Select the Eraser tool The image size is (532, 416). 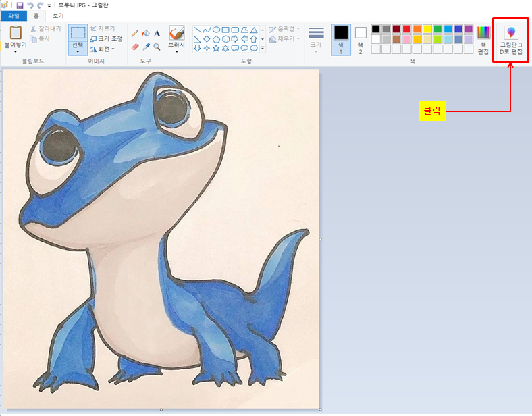135,47
